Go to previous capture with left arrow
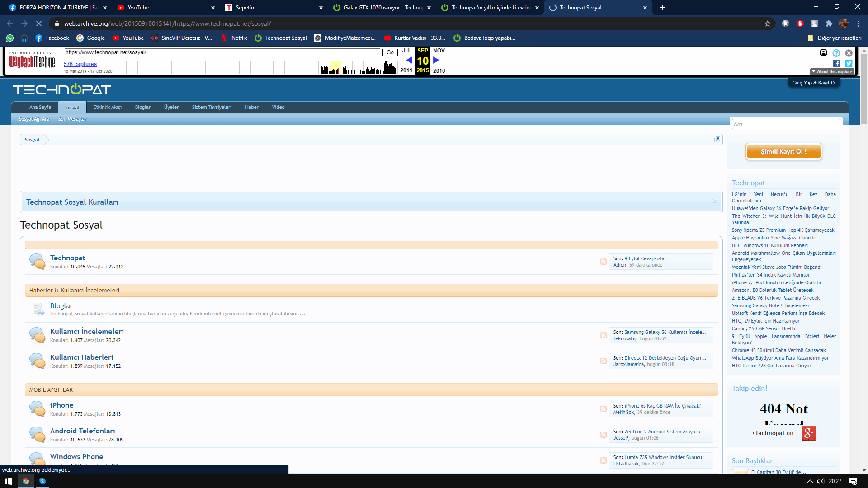This screenshot has width=868, height=488. [x=409, y=60]
